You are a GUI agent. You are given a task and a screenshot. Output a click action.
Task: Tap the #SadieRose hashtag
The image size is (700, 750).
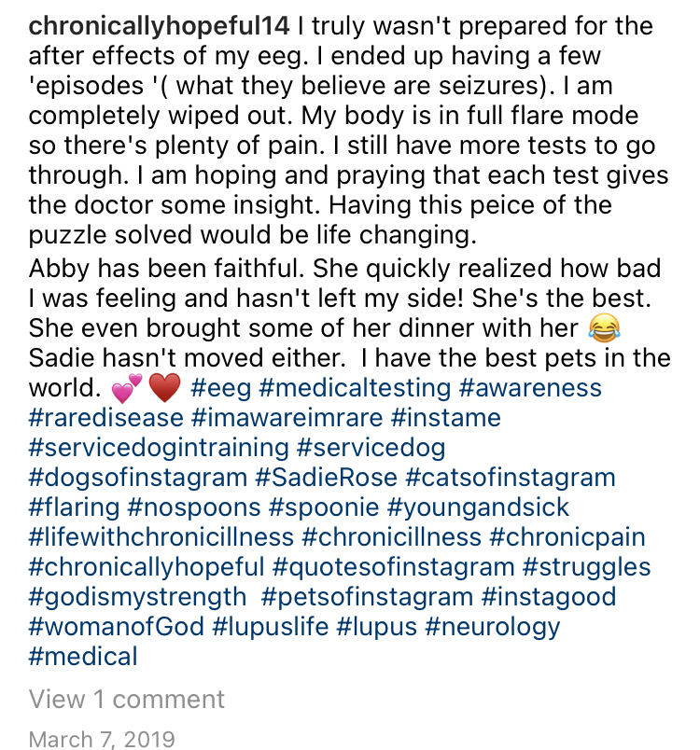coord(327,478)
